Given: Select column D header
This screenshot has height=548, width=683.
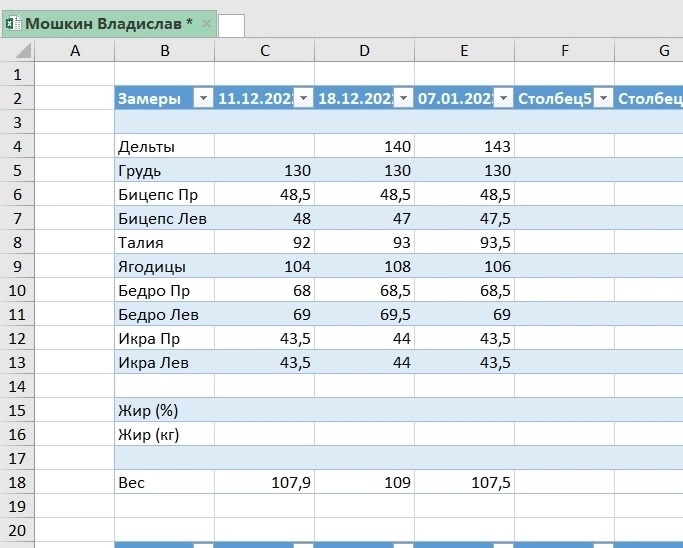Looking at the screenshot, I should click(364, 51).
